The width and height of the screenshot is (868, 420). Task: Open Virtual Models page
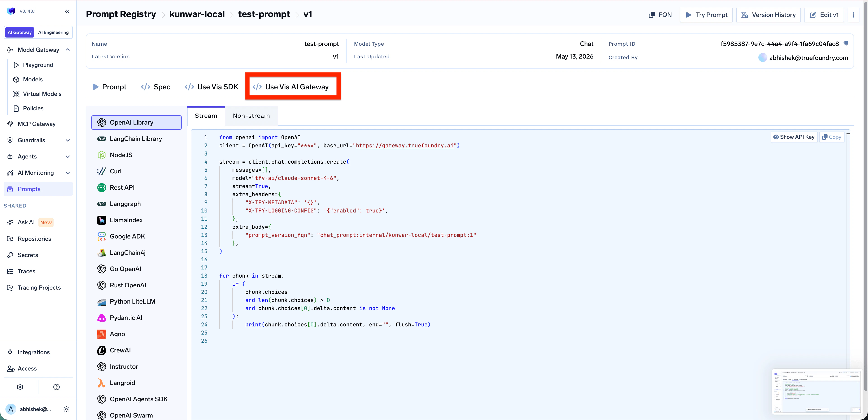click(42, 94)
